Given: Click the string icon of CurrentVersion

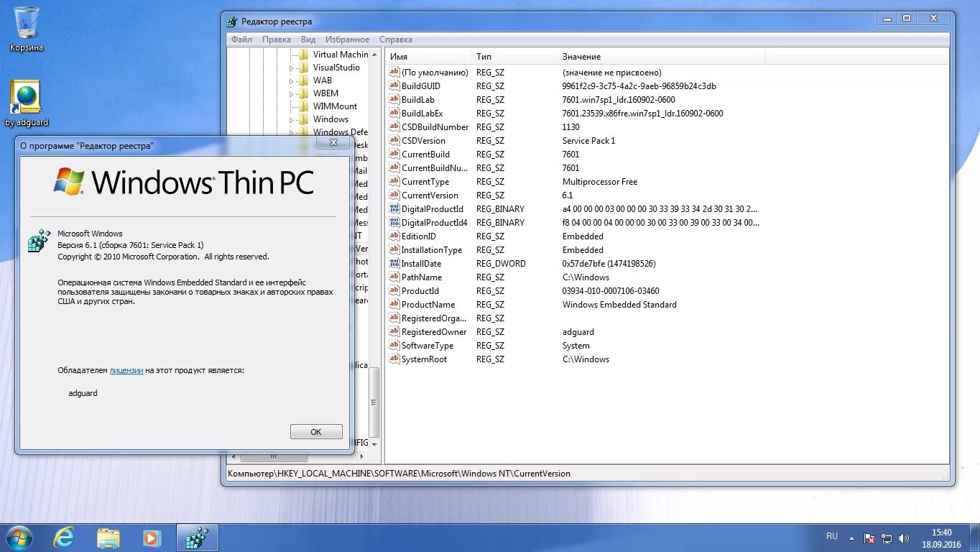Looking at the screenshot, I should 394,195.
